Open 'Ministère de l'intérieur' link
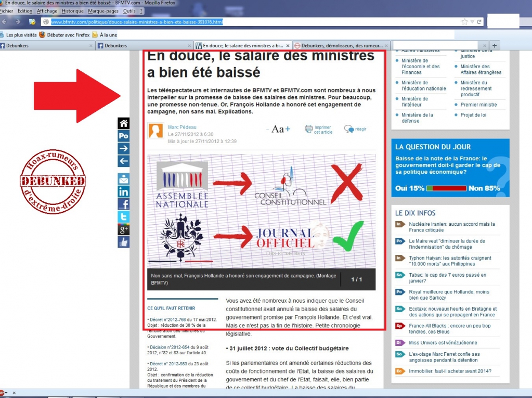Image resolution: width=532 pixels, height=398 pixels. tap(414, 102)
